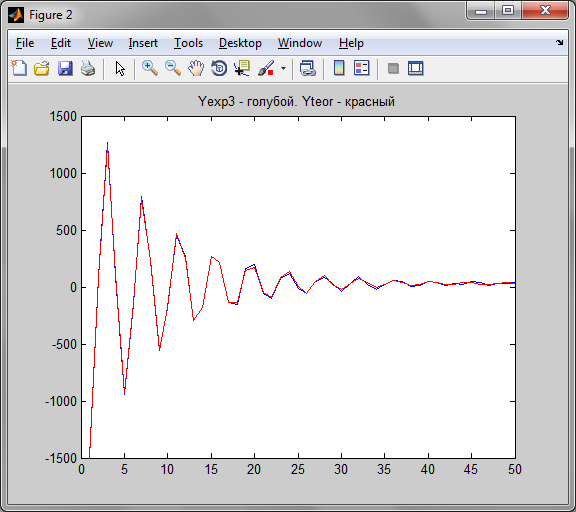
Task: Click the New Figure icon
Action: tap(19, 68)
